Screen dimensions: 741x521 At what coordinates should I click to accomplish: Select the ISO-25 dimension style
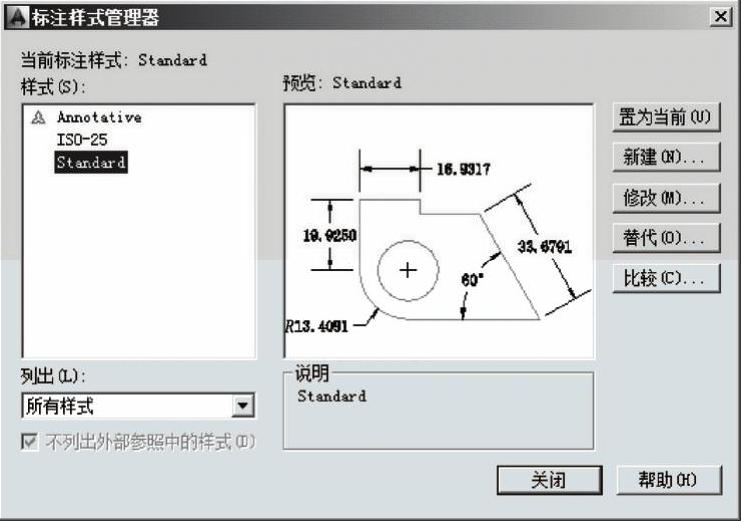coord(81,140)
